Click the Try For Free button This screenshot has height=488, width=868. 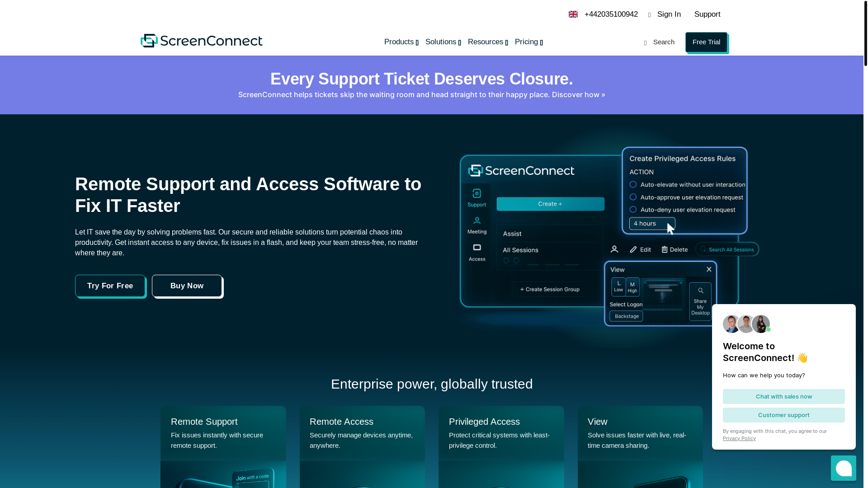[110, 286]
